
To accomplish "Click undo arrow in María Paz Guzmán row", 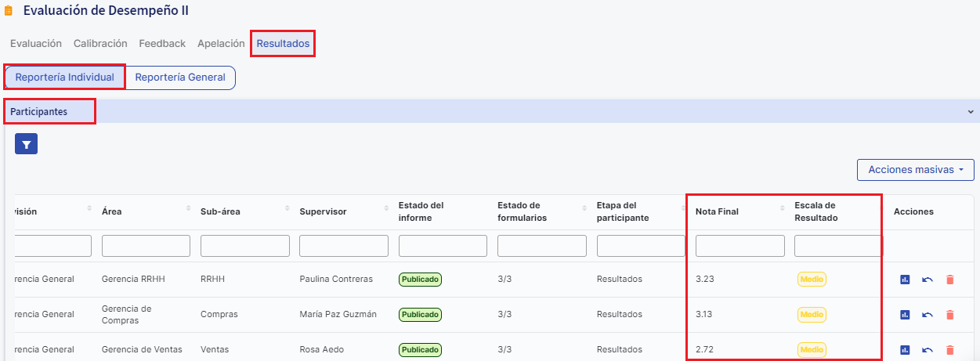I will click(x=928, y=315).
